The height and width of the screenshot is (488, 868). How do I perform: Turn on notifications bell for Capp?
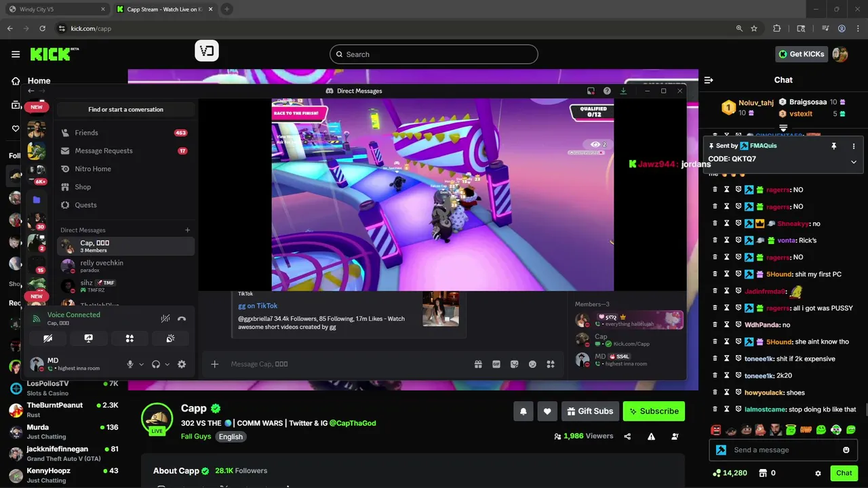524,411
